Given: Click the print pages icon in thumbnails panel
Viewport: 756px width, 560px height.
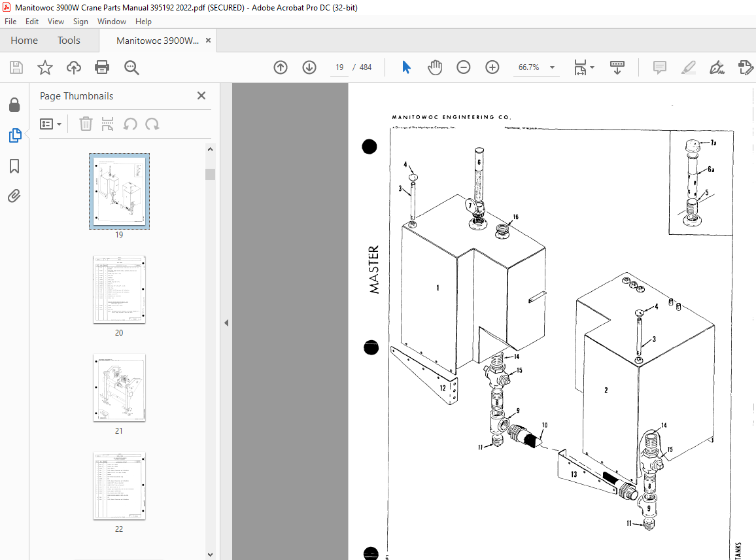Looking at the screenshot, I should point(107,124).
